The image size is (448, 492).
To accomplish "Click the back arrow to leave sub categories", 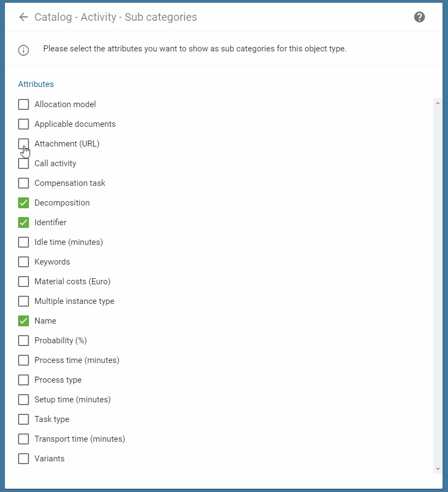I will 23,17.
